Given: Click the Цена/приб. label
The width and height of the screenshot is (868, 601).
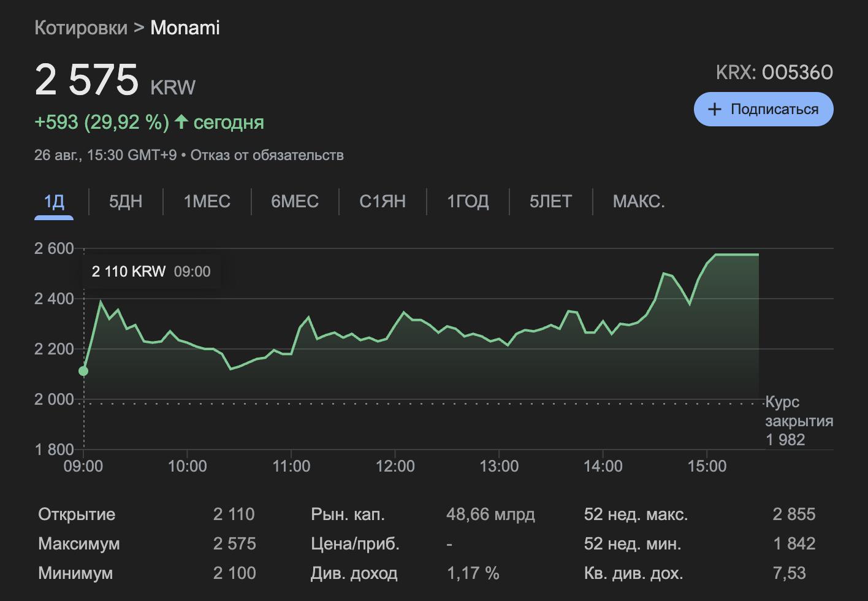Looking at the screenshot, I should tap(355, 543).
